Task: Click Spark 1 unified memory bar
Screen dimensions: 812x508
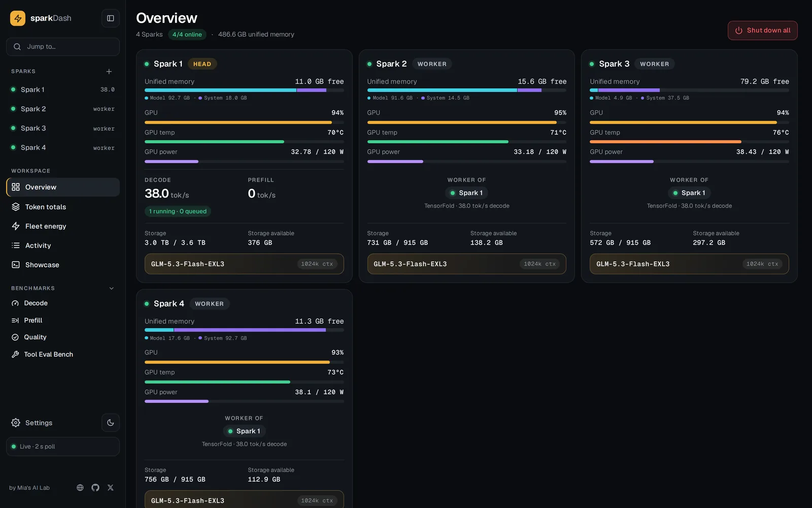Action: click(244, 90)
